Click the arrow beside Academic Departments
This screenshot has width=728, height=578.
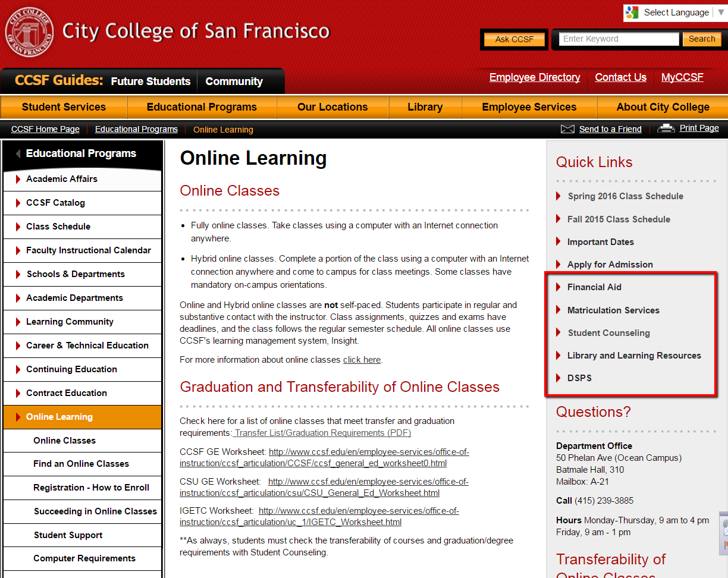pyautogui.click(x=18, y=298)
